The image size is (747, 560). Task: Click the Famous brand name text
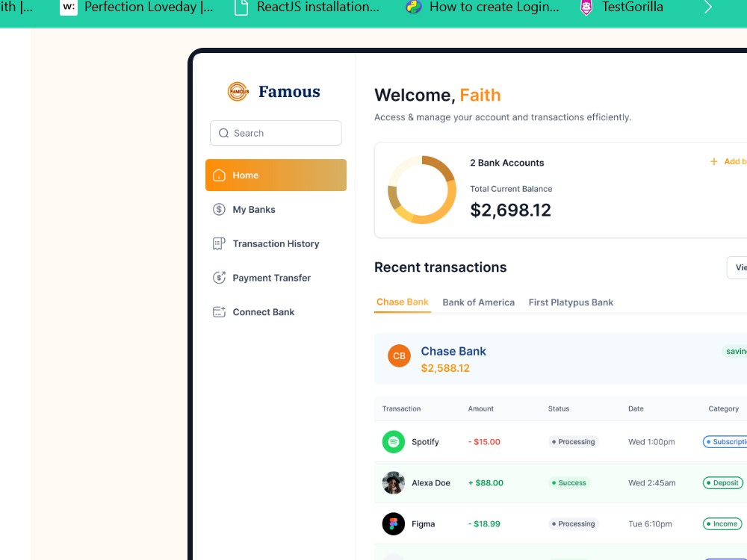289,91
